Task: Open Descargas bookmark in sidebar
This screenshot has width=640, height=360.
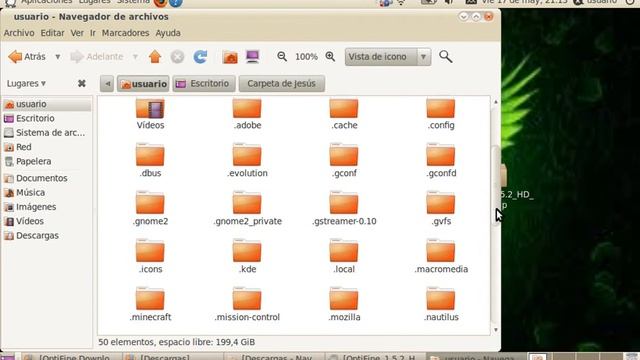Action: point(47,236)
